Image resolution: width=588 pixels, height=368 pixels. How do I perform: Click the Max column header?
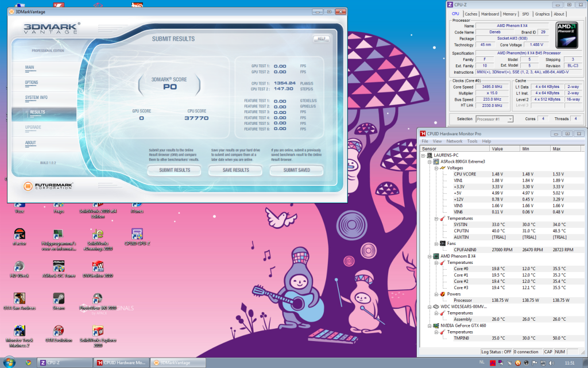coord(566,149)
